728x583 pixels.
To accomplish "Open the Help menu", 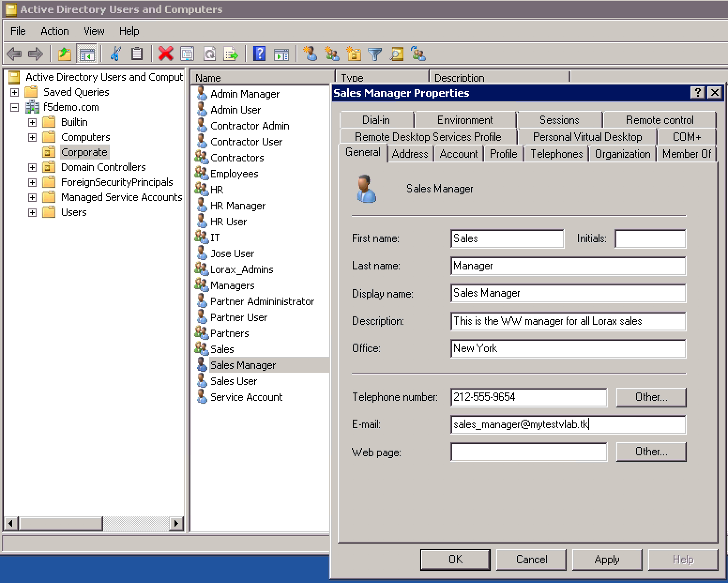I will (x=129, y=31).
